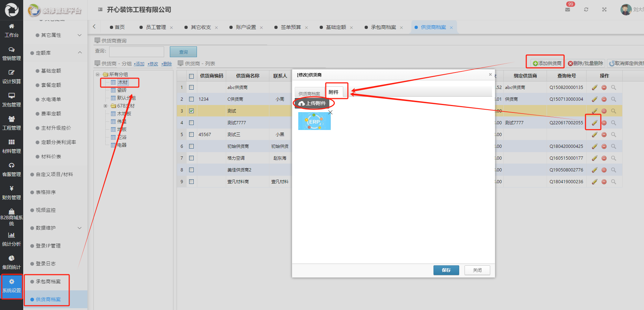This screenshot has height=310, width=644.
Task: Expand the 678建材 tree folder
Action: pos(105,106)
